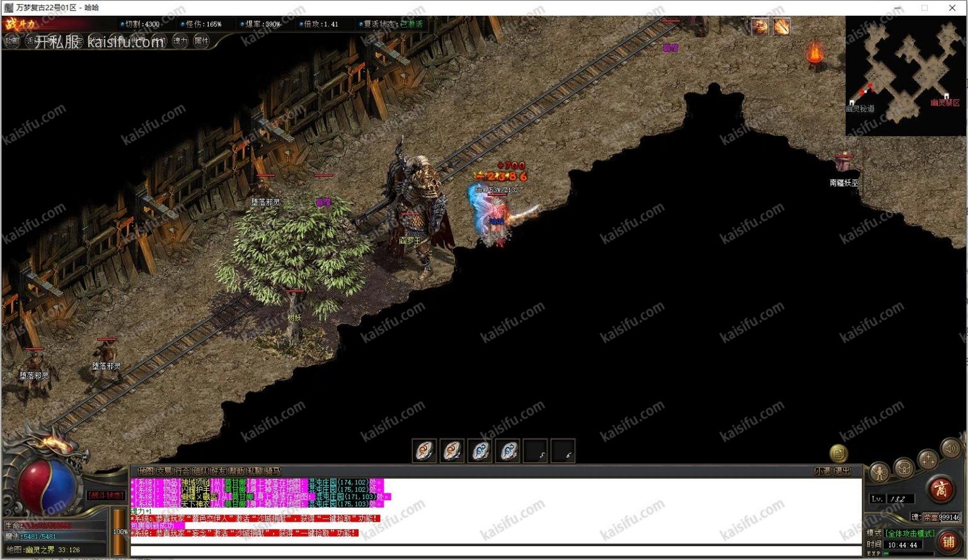The width and height of the screenshot is (968, 560).
Task: Open the dungeon minimap
Action: [x=904, y=76]
